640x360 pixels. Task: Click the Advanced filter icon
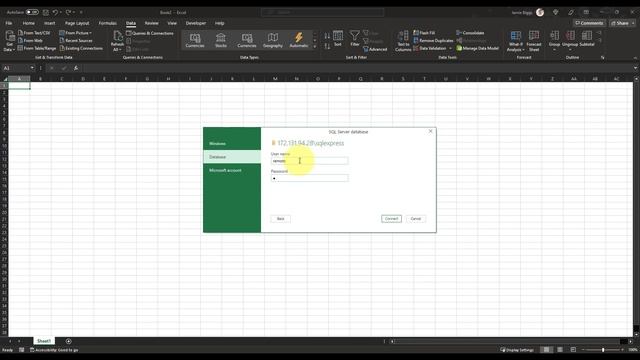point(366,49)
